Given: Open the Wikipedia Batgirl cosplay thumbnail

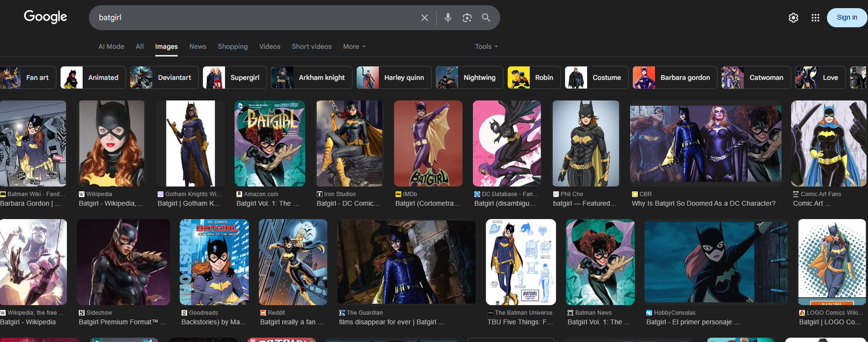Looking at the screenshot, I should tap(112, 143).
